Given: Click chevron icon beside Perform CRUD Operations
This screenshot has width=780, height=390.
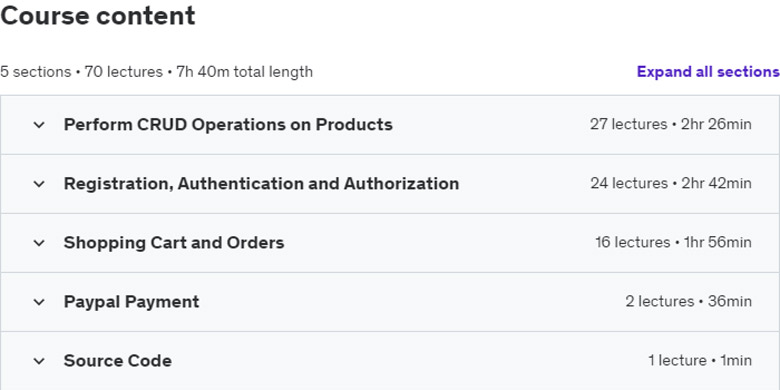Looking at the screenshot, I should click(39, 125).
